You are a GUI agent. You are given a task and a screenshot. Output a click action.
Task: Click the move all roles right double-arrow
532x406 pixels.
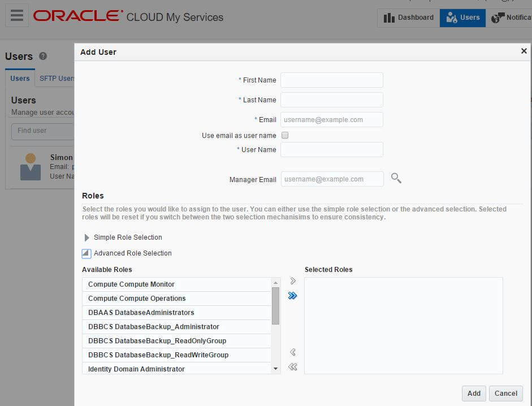[292, 296]
